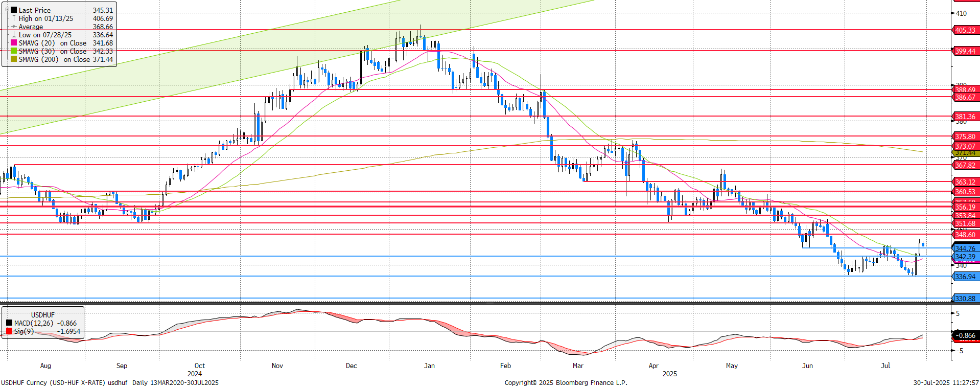Click the 373.07 price level tag

pos(965,146)
